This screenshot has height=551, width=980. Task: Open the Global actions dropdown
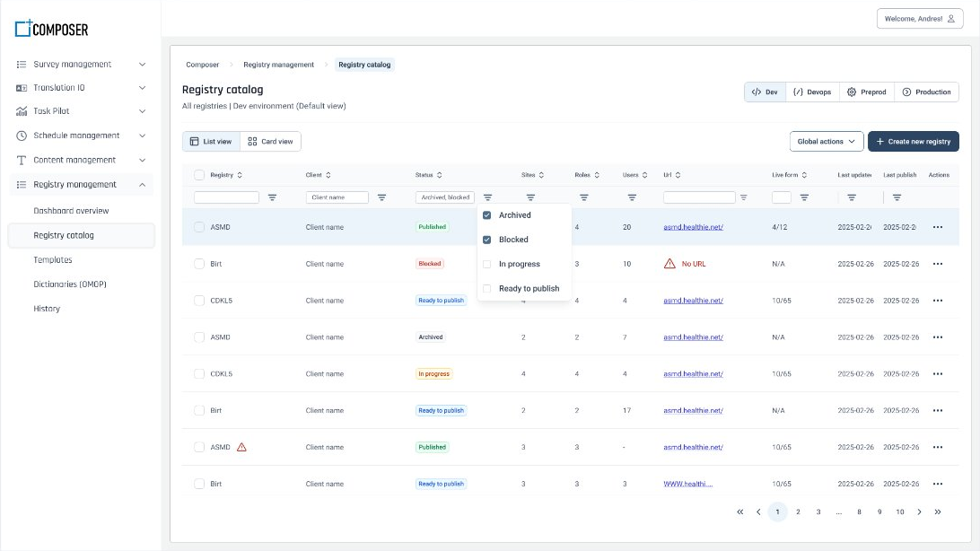click(827, 141)
